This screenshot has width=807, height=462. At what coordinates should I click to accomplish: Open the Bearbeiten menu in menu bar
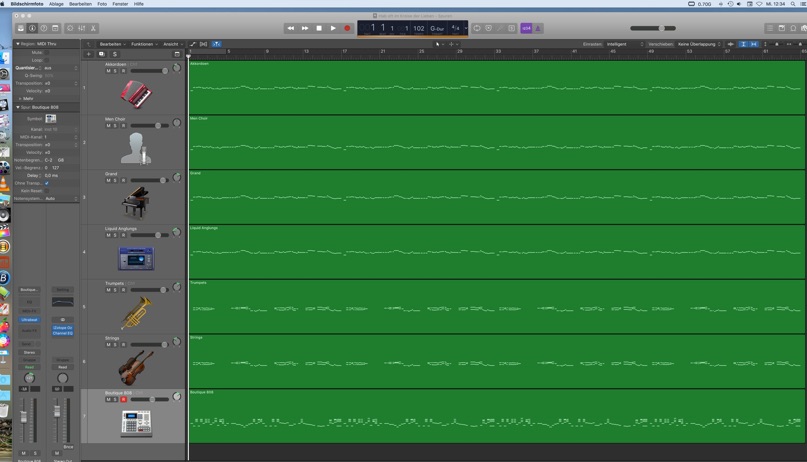[80, 4]
